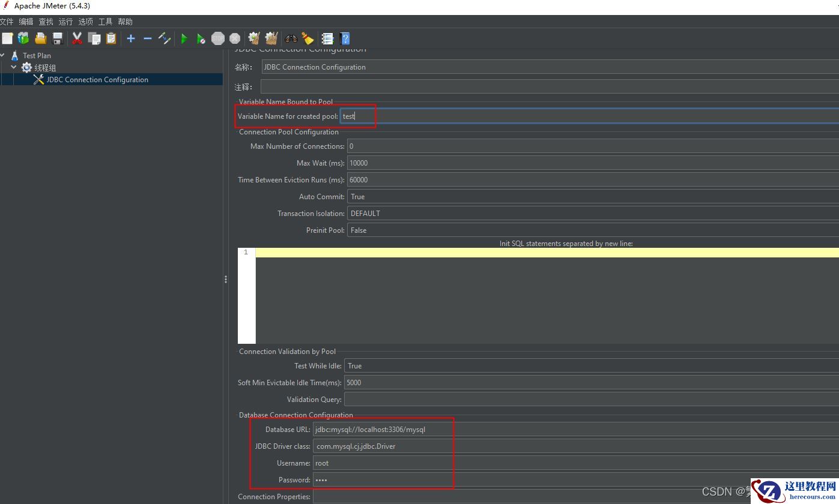The image size is (839, 504).
Task: Click the "Connection Validation by Pool" section heading
Action: (x=288, y=352)
